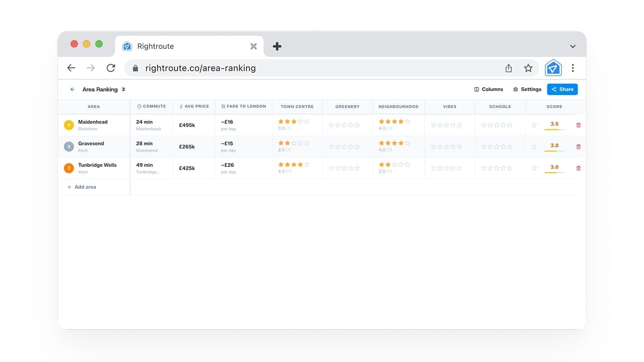
Task: Click the ~£16 per day fare
Action: pos(228,125)
